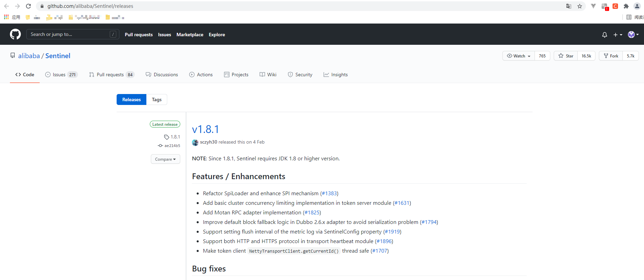This screenshot has width=644, height=280.
Task: Open the translate page icon
Action: tap(569, 6)
